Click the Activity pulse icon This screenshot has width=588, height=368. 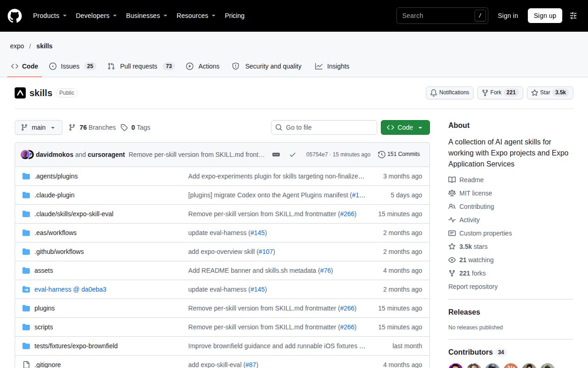452,220
